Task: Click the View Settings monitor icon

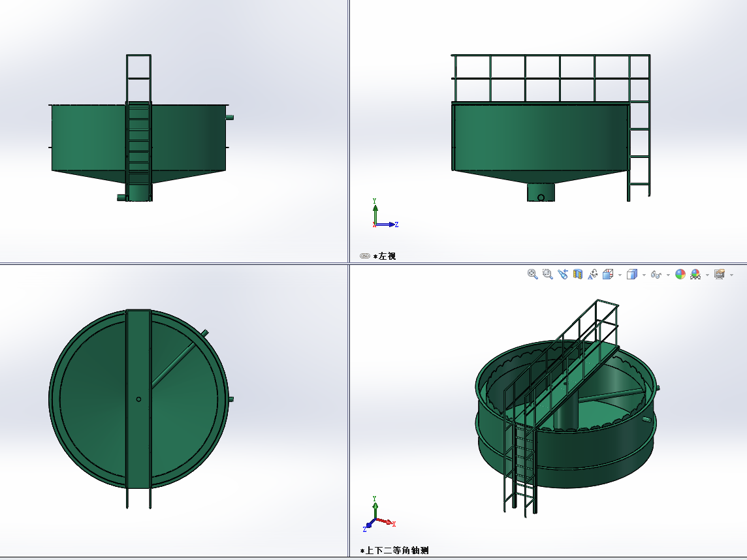Action: click(x=720, y=274)
